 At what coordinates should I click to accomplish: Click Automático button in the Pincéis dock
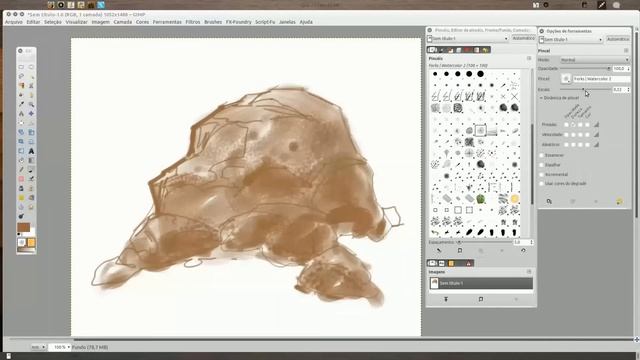(524, 38)
